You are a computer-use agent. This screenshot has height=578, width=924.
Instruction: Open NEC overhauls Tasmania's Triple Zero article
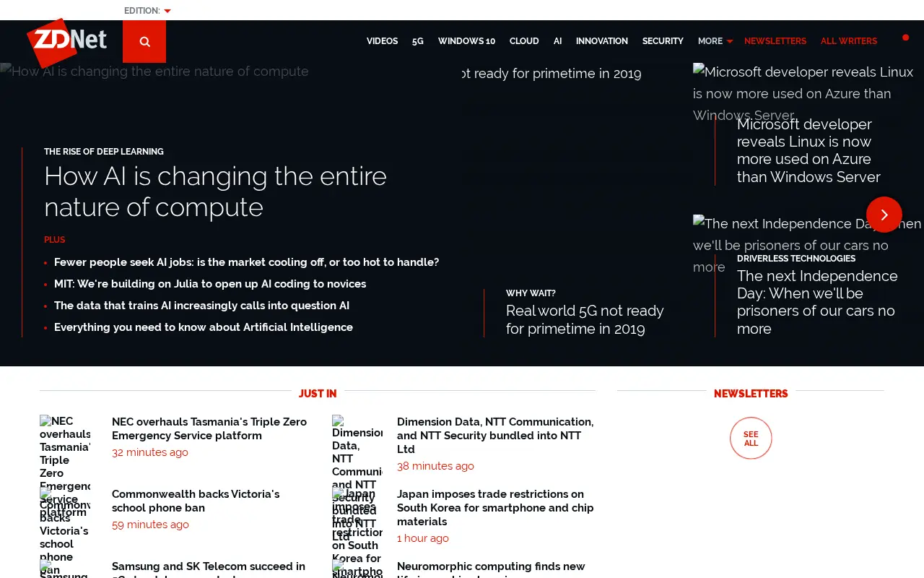[209, 428]
